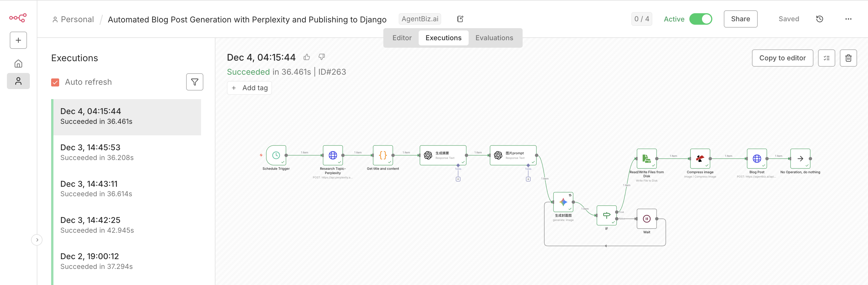Click the thumbs down rating icon
The height and width of the screenshot is (285, 868).
tap(322, 57)
